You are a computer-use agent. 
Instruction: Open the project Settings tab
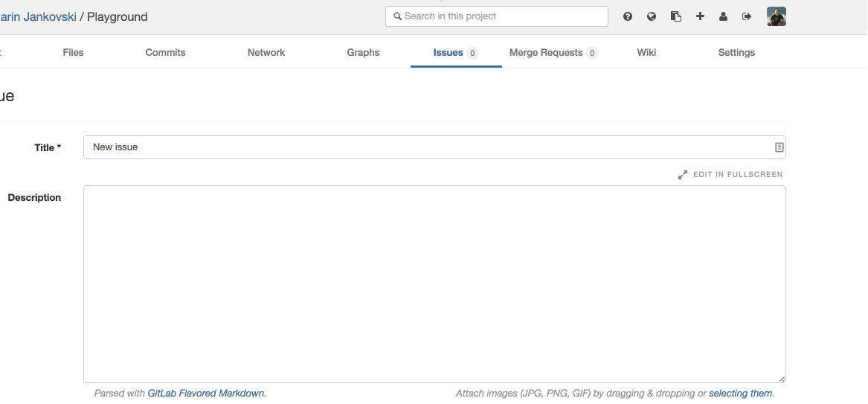coord(736,53)
